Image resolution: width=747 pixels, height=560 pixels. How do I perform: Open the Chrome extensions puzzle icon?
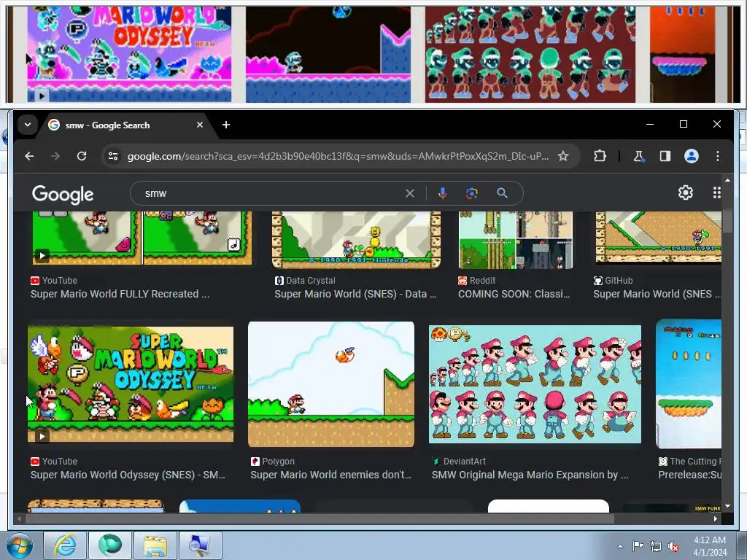[x=600, y=156]
